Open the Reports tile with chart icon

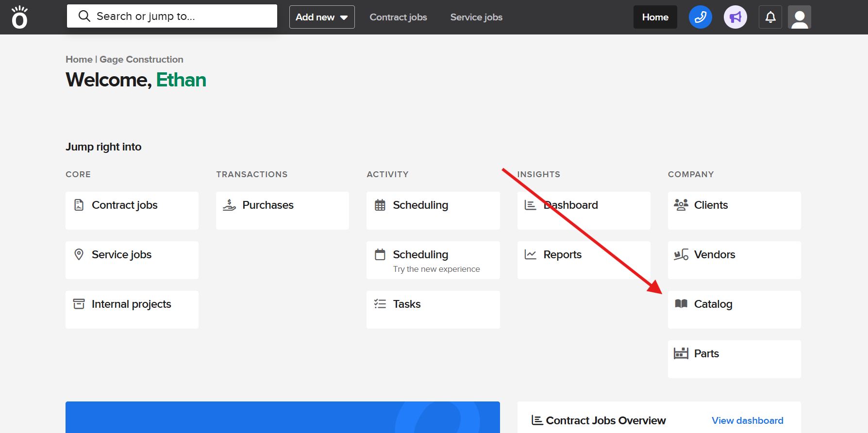[x=583, y=260]
